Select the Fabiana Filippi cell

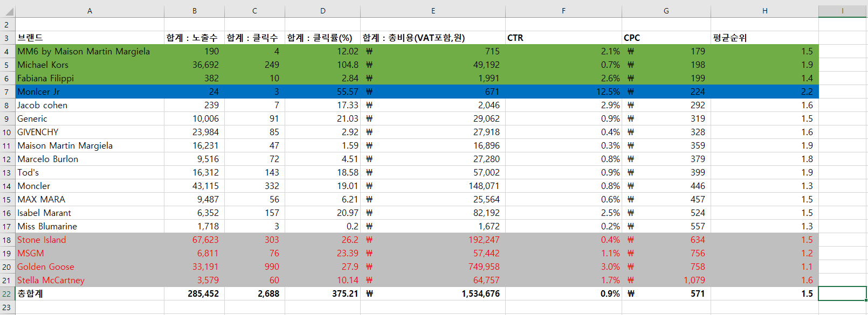(x=89, y=78)
